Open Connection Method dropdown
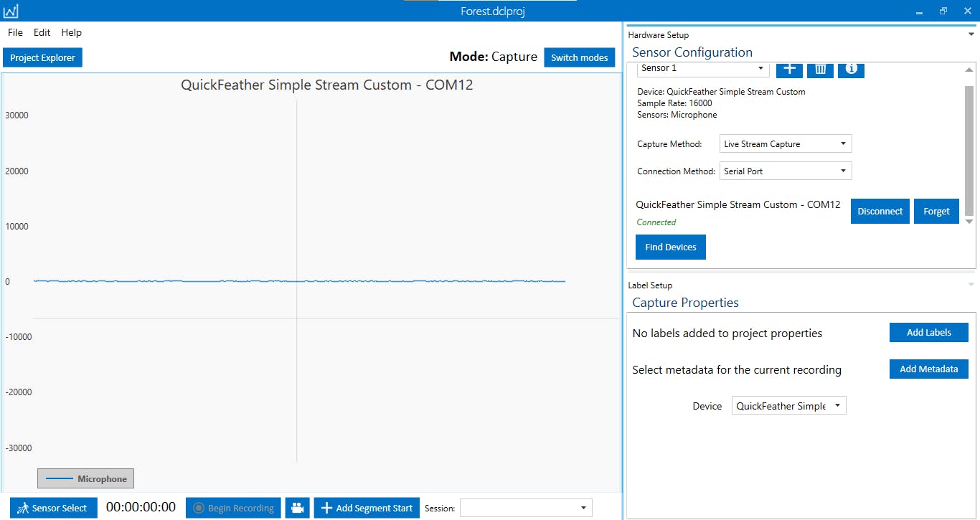This screenshot has width=980, height=520. 786,171
